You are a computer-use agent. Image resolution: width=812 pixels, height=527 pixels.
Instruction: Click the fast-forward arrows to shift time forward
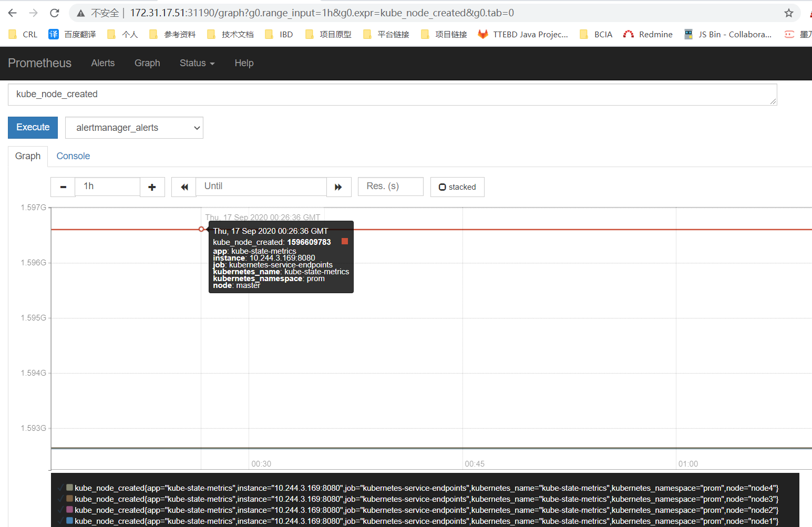339,187
